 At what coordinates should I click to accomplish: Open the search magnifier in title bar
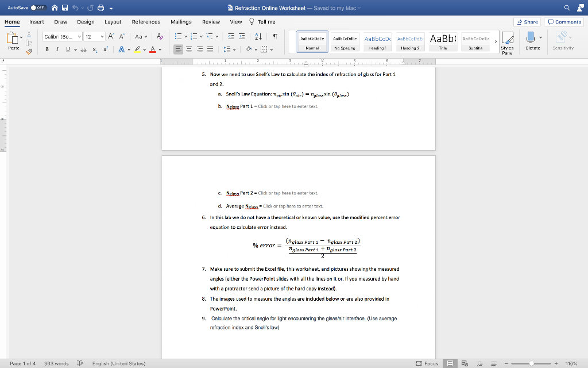pyautogui.click(x=567, y=8)
